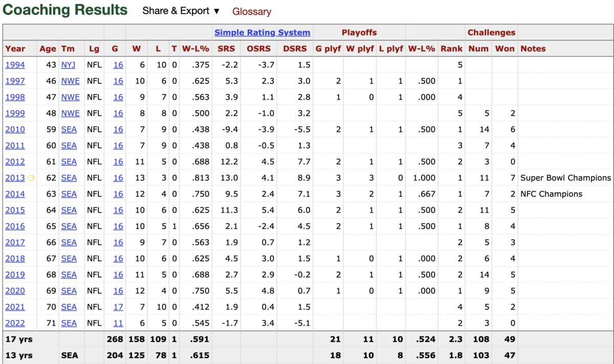614x364 pixels.
Task: Open the 2015 season link
Action: coord(15,210)
